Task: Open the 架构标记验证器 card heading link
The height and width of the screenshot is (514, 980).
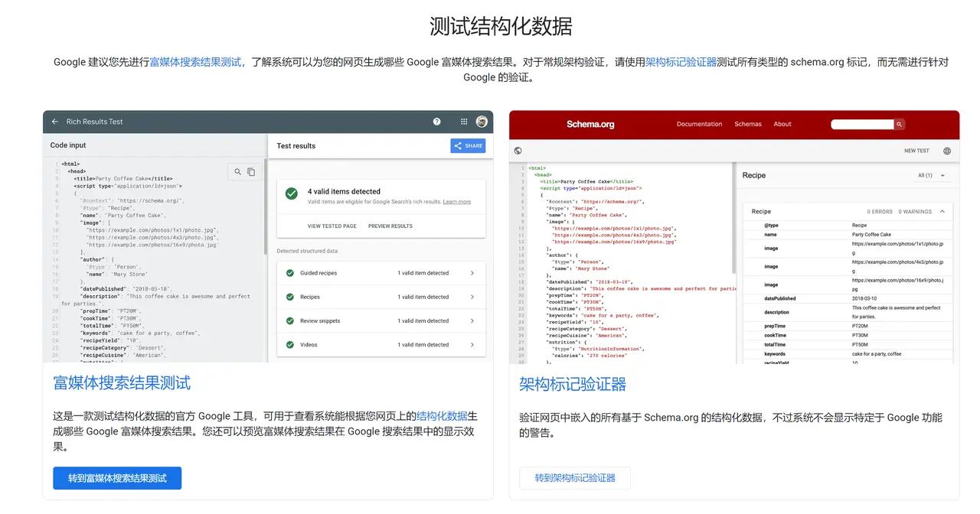Action: point(573,384)
